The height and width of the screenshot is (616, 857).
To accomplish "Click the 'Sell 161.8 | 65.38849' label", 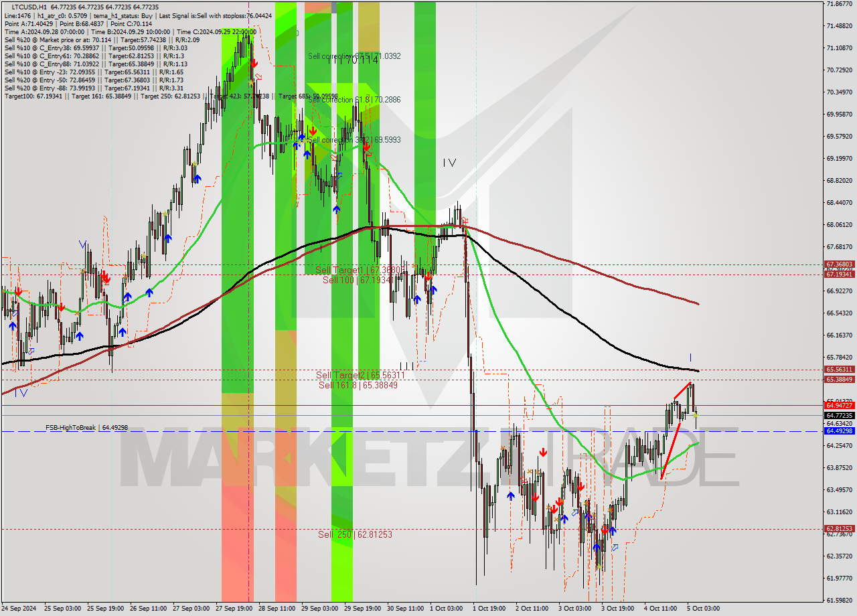I will click(358, 385).
